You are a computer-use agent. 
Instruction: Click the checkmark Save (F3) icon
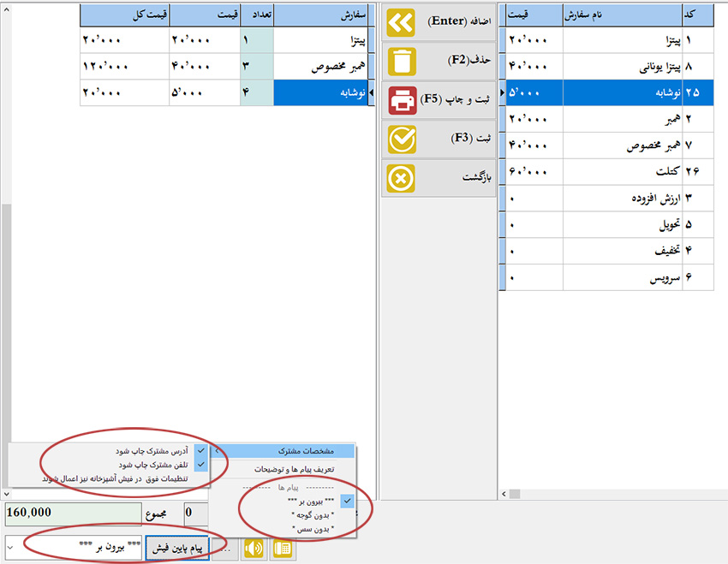401,140
